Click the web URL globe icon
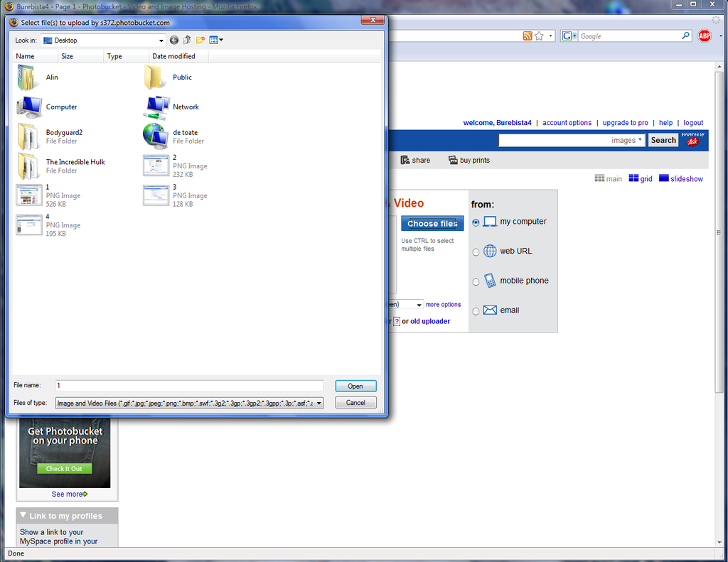The image size is (728, 562). pyautogui.click(x=490, y=251)
